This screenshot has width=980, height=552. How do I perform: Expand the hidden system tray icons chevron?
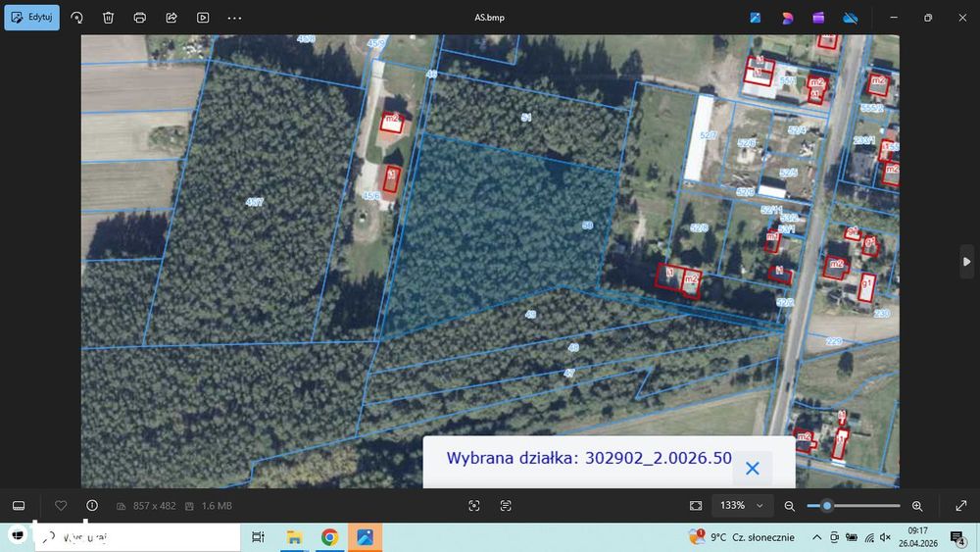[x=817, y=537]
